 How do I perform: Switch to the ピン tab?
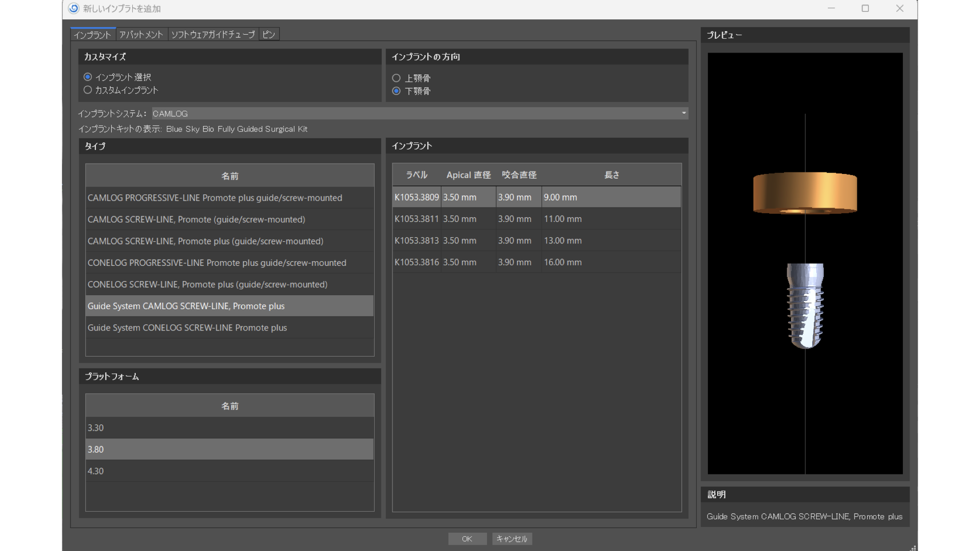[x=268, y=34]
